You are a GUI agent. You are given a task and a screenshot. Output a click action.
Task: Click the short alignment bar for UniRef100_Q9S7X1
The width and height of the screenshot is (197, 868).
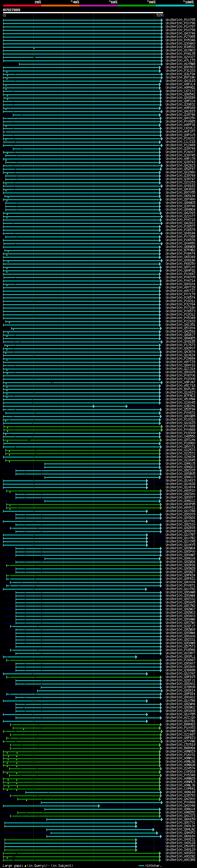(71, 823)
